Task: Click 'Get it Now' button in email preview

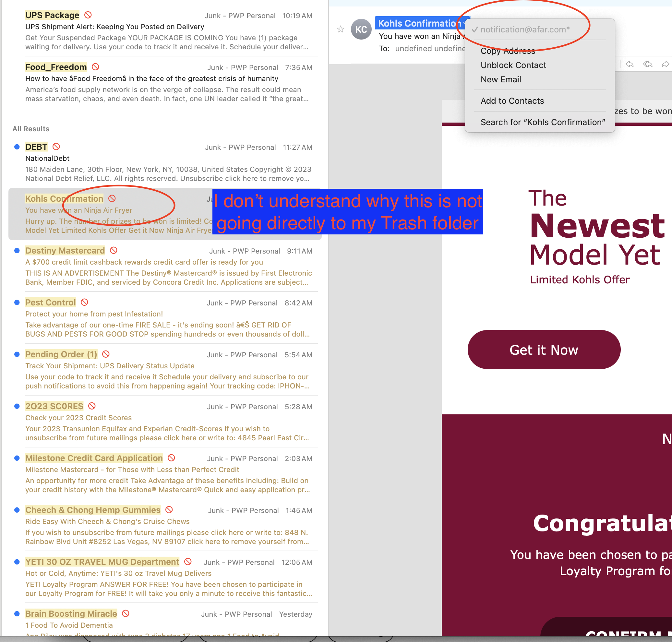Action: point(544,349)
